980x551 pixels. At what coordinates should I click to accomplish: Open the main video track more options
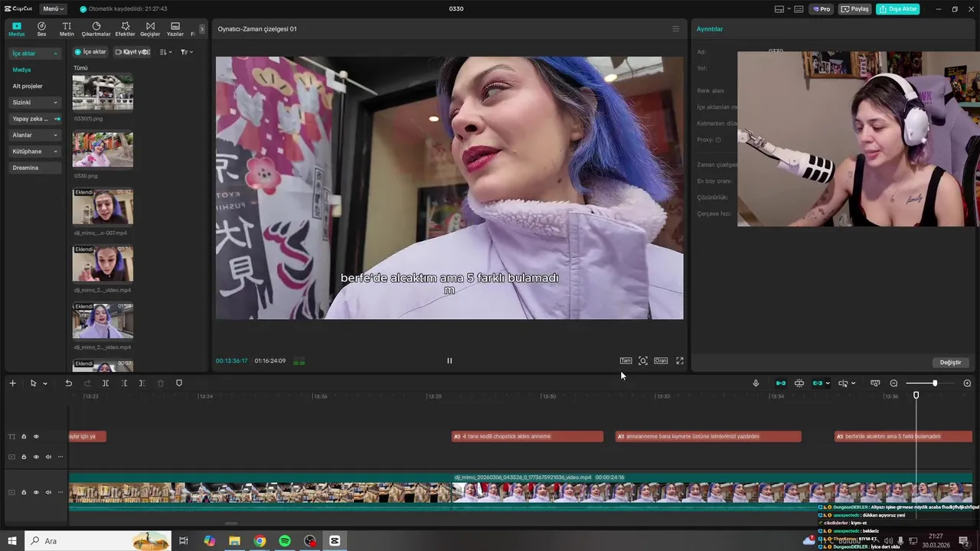point(60,492)
